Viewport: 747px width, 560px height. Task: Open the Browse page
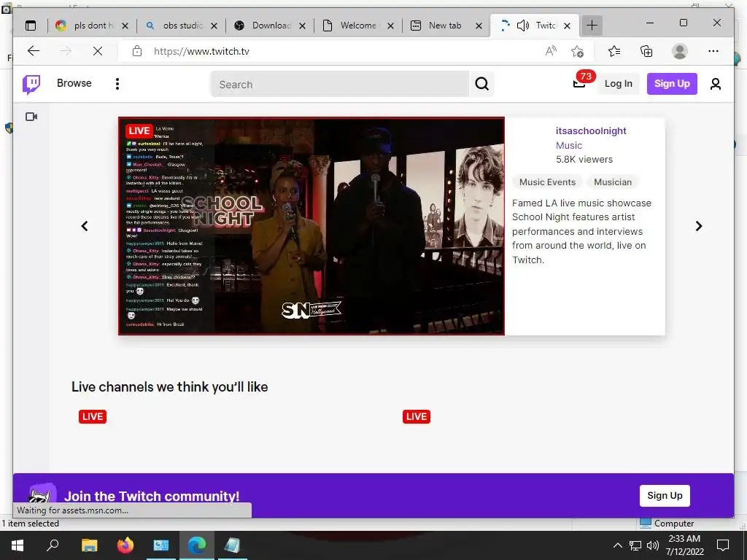(x=74, y=83)
